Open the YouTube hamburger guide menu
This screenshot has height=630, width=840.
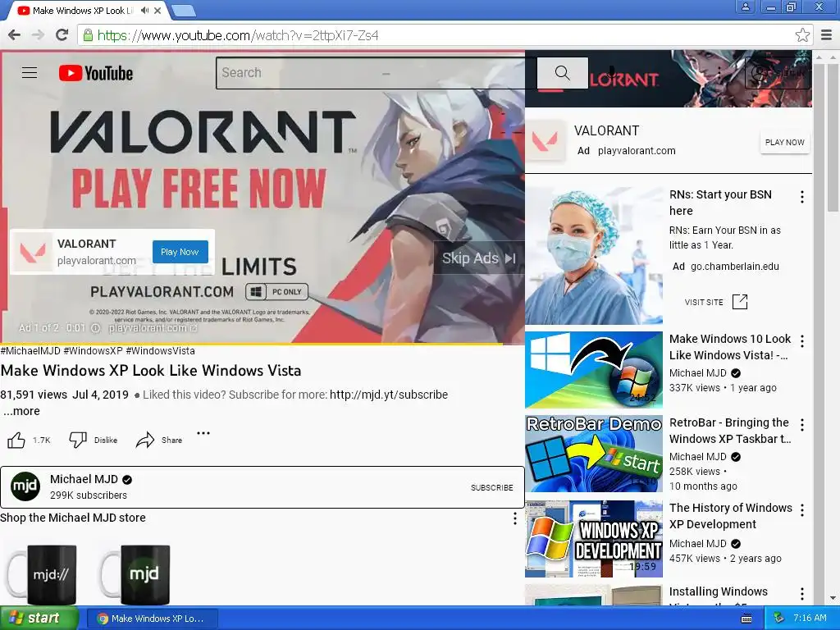click(x=30, y=73)
